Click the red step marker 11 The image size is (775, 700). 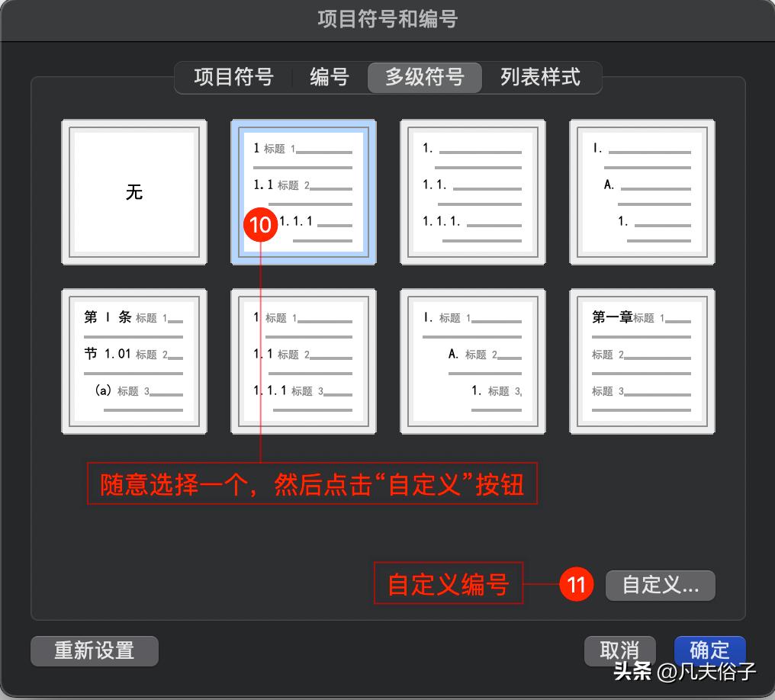(577, 585)
